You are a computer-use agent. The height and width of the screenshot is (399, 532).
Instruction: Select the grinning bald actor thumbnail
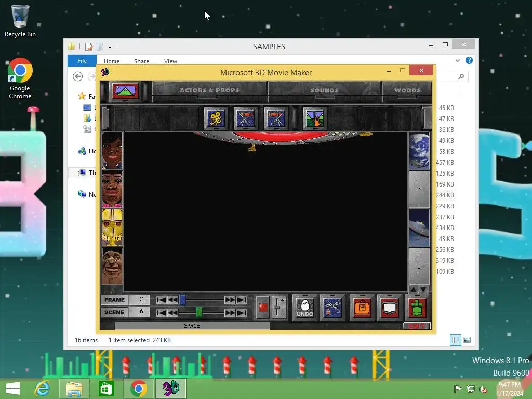coord(112,266)
